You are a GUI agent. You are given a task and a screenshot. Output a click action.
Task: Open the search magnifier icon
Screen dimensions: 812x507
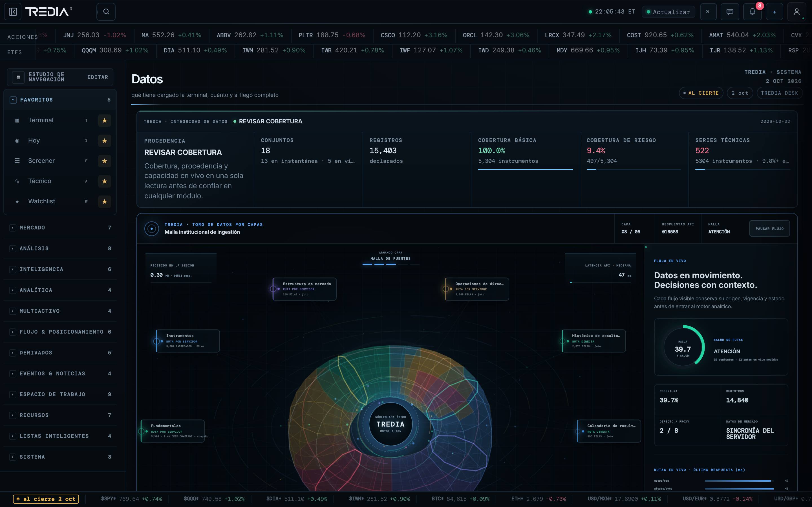106,12
